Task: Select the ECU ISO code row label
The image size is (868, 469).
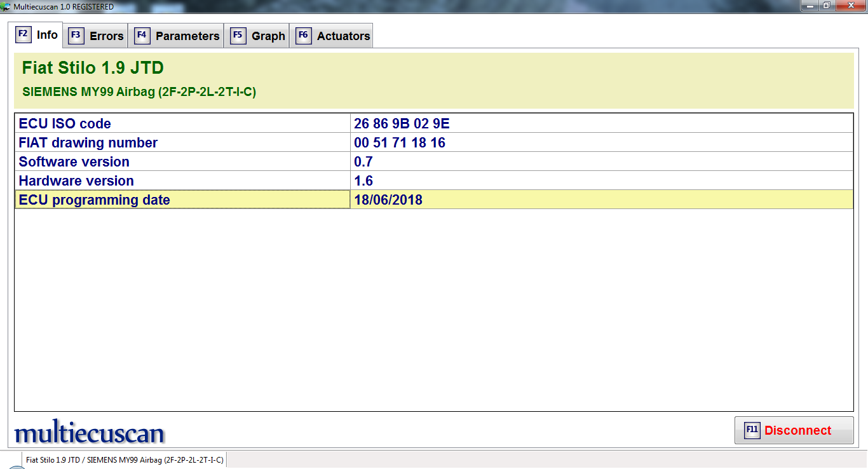Action: [x=65, y=123]
